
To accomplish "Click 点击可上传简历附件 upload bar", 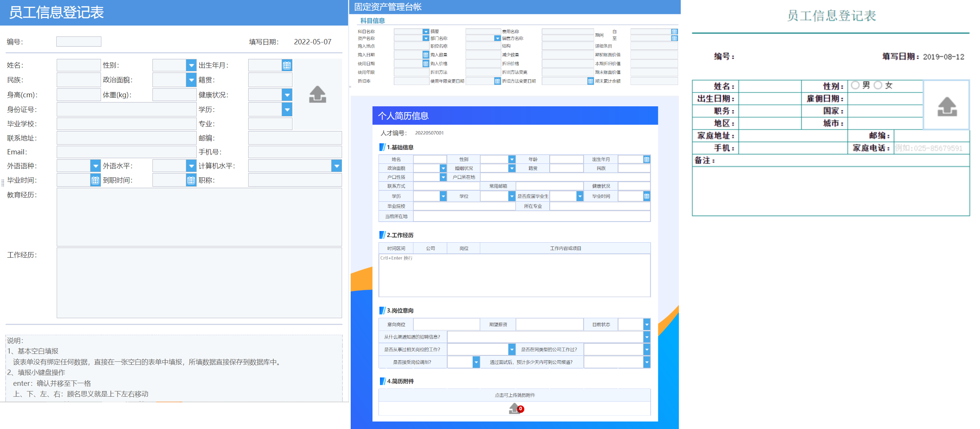I will point(514,395).
